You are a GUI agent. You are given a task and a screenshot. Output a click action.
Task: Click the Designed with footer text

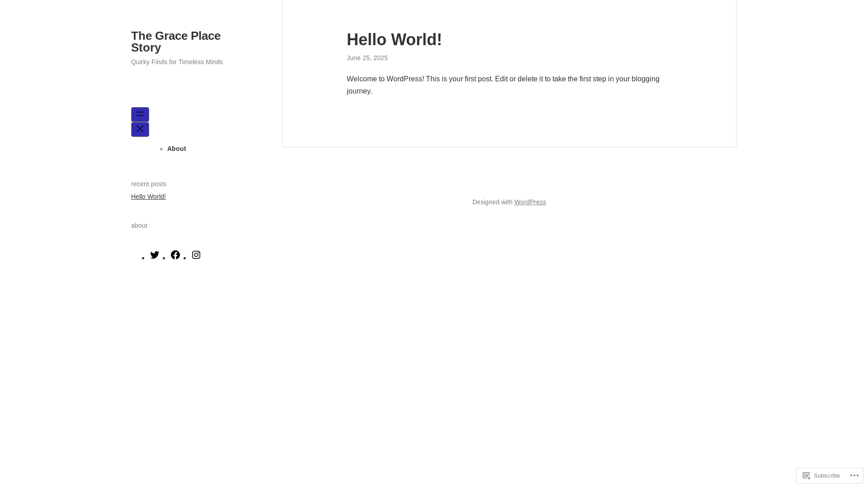pyautogui.click(x=492, y=202)
